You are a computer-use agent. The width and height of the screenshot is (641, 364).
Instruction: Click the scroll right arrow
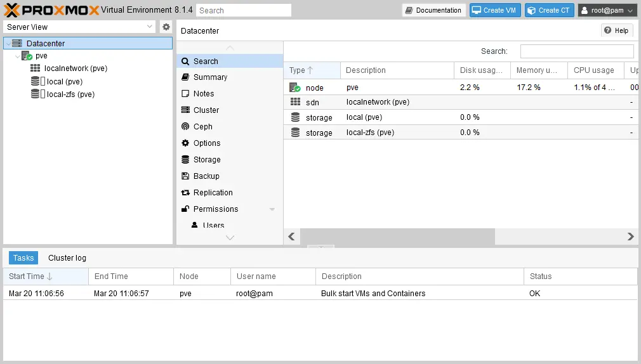[x=630, y=236]
